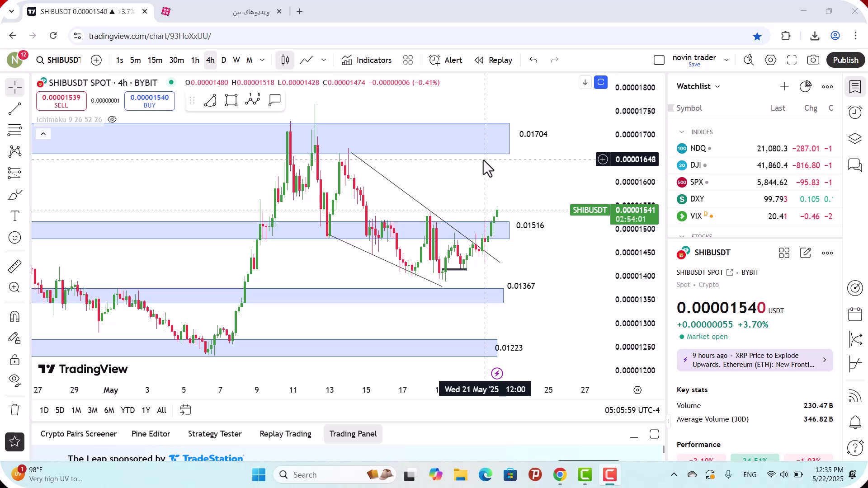Start bar Replay mode
The image size is (868, 488).
coord(493,60)
